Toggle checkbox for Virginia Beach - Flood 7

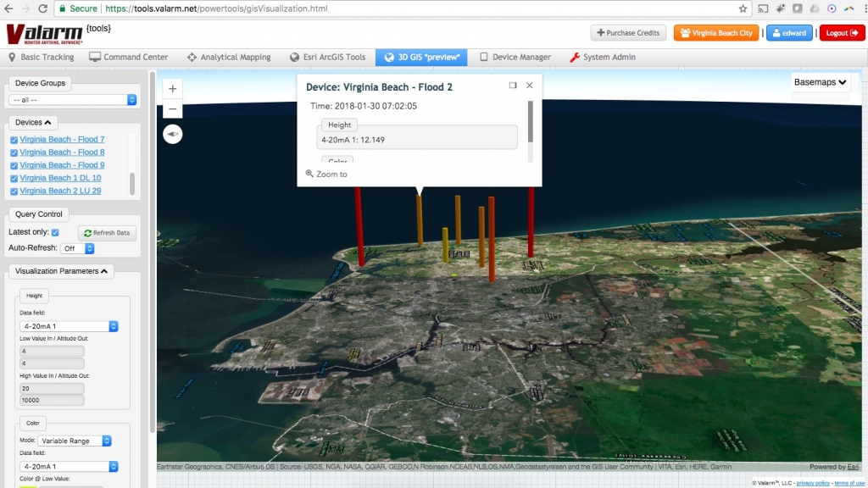(x=14, y=140)
